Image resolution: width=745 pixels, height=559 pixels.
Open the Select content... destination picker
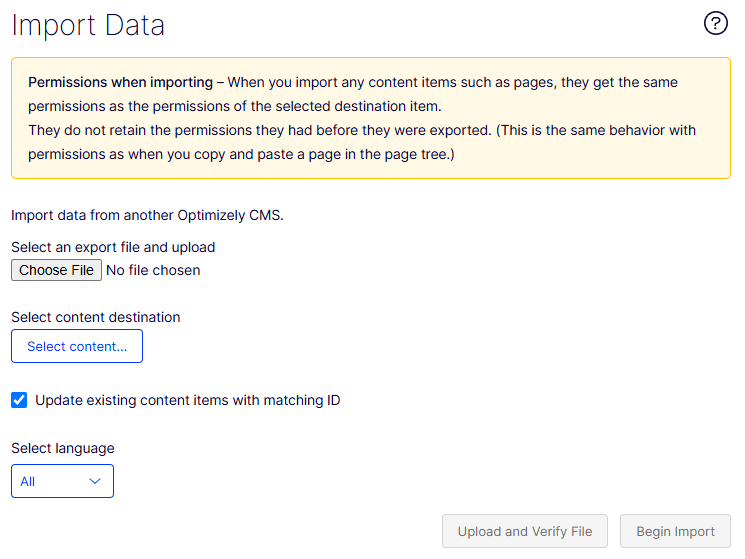point(77,346)
